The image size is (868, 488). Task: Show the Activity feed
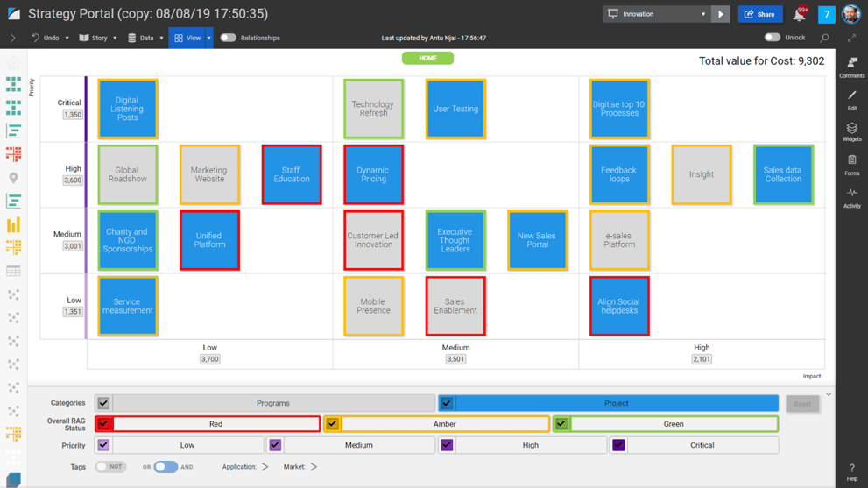click(851, 197)
